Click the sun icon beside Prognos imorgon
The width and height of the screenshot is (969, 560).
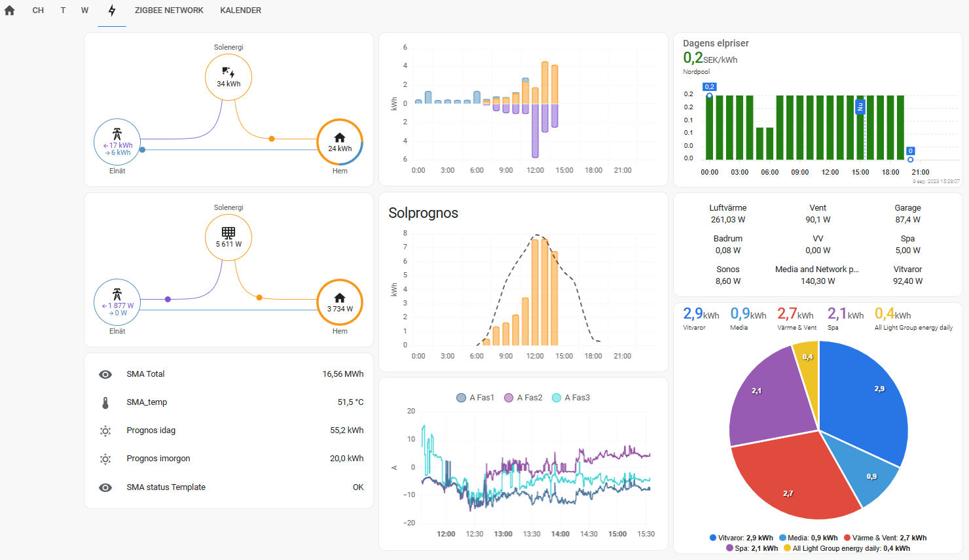pyautogui.click(x=105, y=459)
